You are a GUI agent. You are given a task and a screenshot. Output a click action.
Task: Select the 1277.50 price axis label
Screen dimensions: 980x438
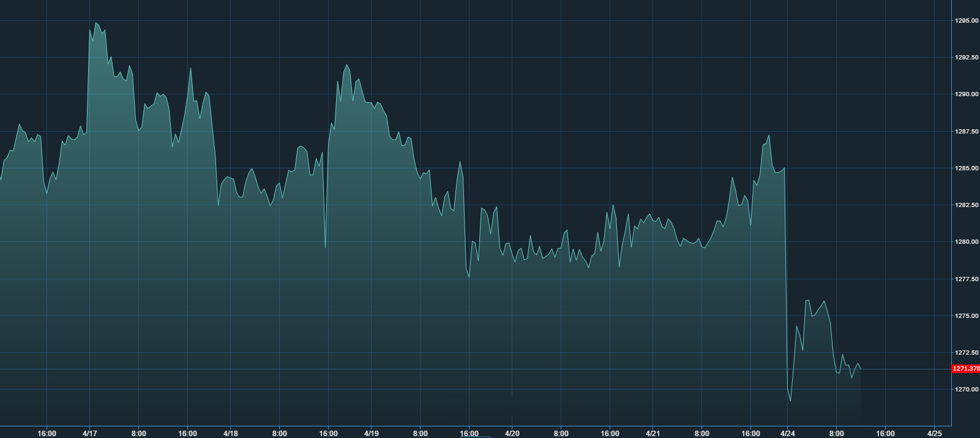967,279
